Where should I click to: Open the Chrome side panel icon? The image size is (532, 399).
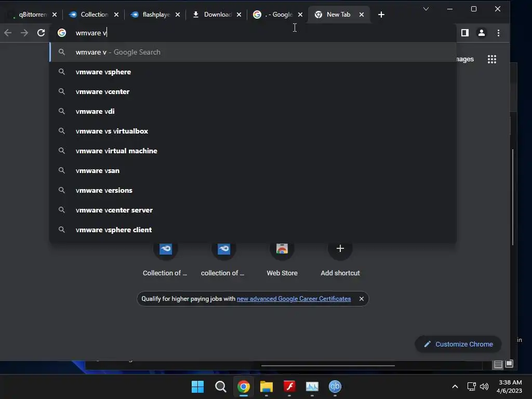465,33
